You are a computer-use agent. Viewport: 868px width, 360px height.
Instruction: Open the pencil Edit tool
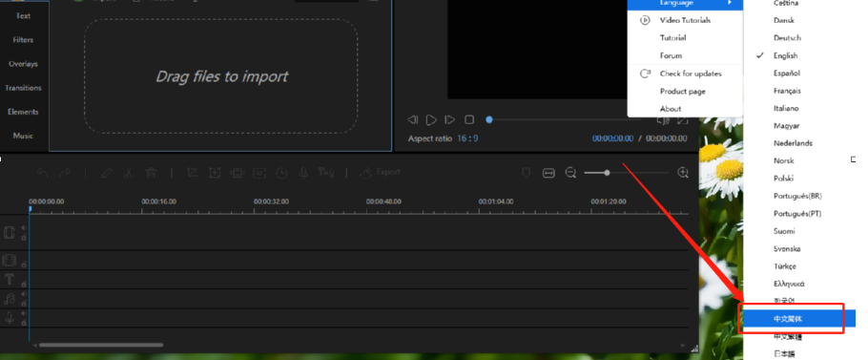[107, 173]
